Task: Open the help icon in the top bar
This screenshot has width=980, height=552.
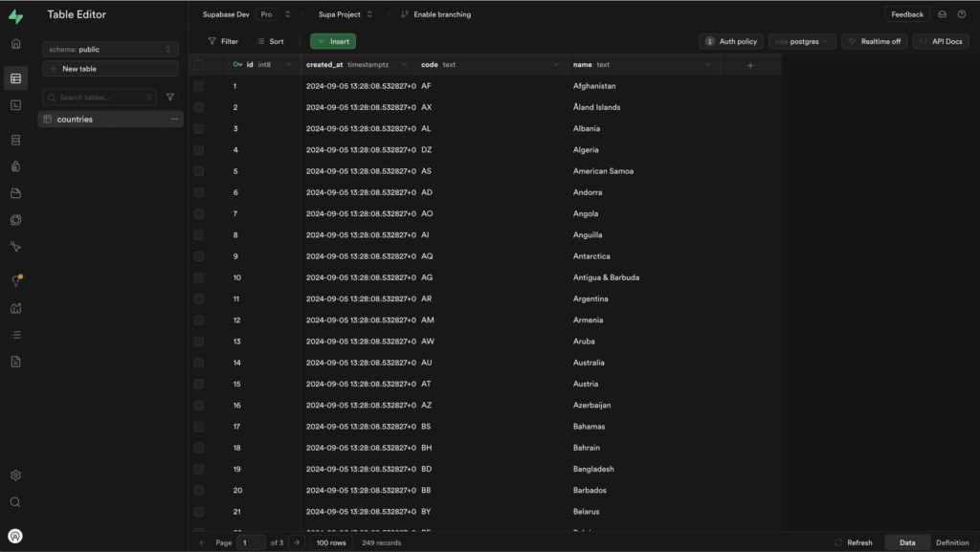Action: pyautogui.click(x=962, y=14)
